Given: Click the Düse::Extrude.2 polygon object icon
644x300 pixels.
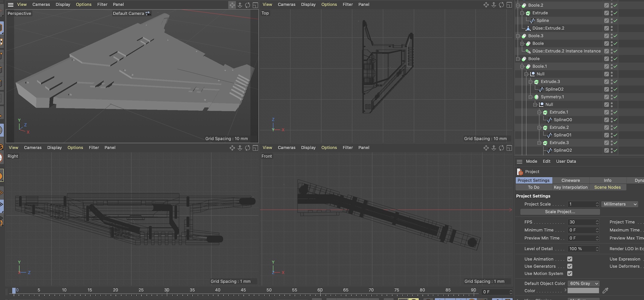Looking at the screenshot, I should (528, 28).
